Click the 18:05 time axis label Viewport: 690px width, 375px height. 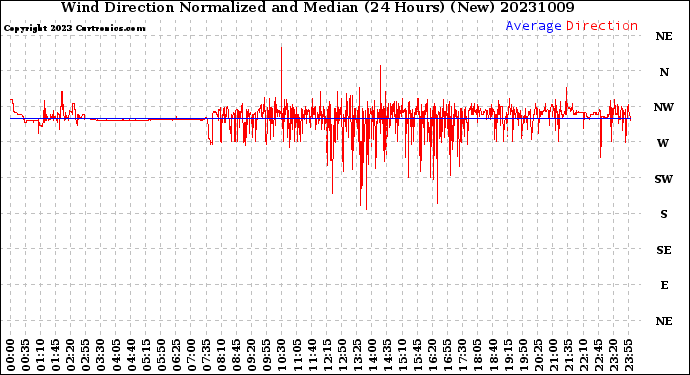[478, 355]
